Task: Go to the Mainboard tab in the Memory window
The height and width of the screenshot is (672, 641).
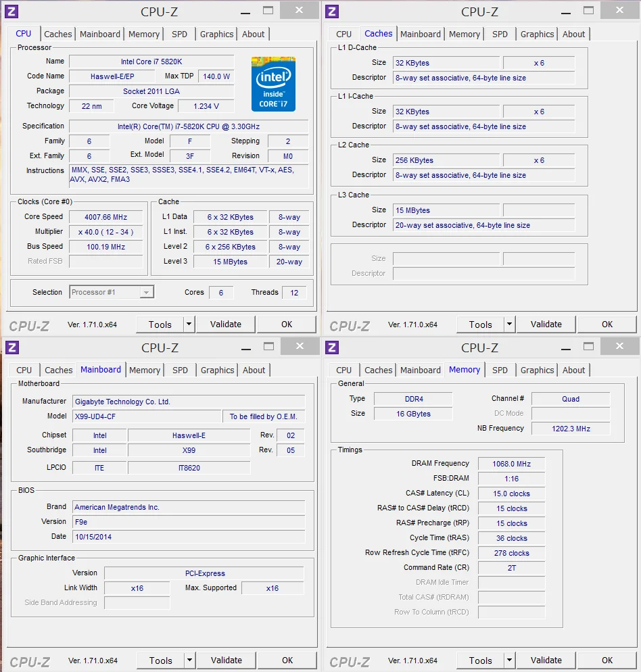Action: [x=421, y=370]
